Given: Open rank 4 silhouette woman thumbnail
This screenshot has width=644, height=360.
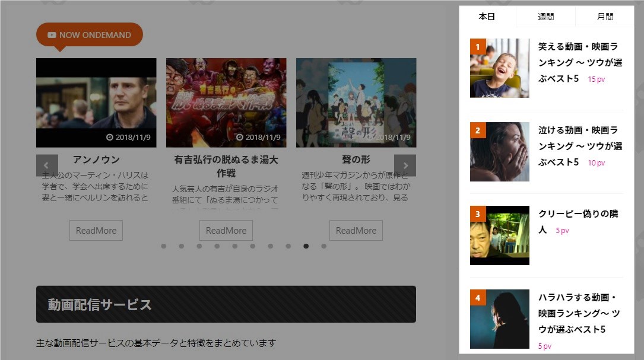Looking at the screenshot, I should [500, 319].
